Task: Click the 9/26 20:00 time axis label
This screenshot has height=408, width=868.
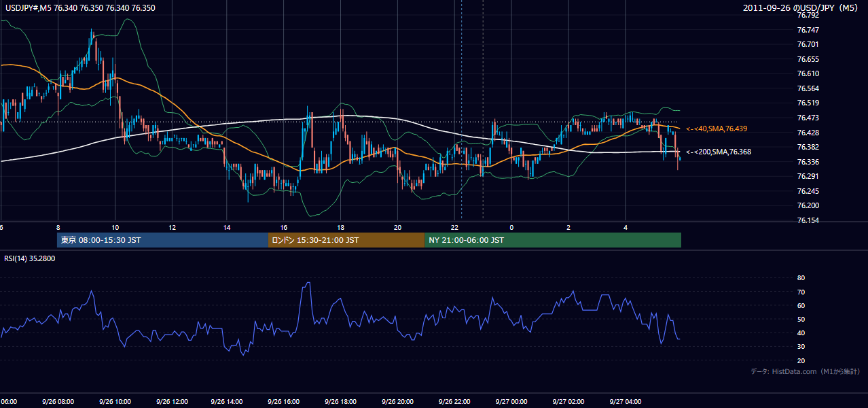Action: [x=397, y=401]
